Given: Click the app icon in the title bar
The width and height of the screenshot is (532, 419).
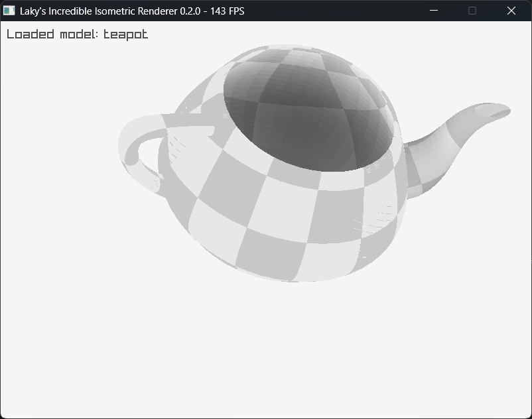Looking at the screenshot, I should [x=9, y=11].
